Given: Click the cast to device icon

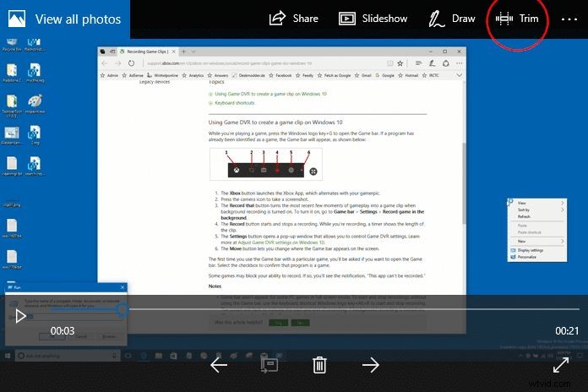Looking at the screenshot, I should click(269, 365).
